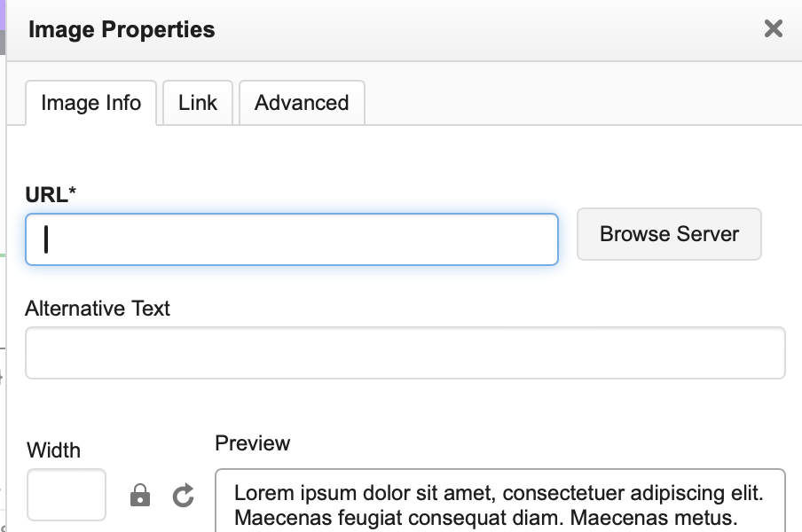This screenshot has width=802, height=532.
Task: Click the reset size arrow icon
Action: pos(184,495)
